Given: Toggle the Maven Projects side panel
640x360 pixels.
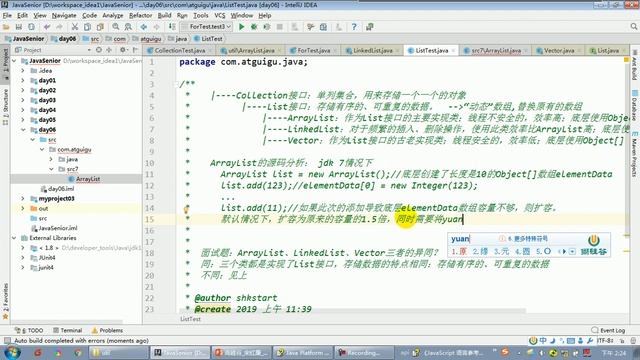Looking at the screenshot, I should tap(635, 154).
